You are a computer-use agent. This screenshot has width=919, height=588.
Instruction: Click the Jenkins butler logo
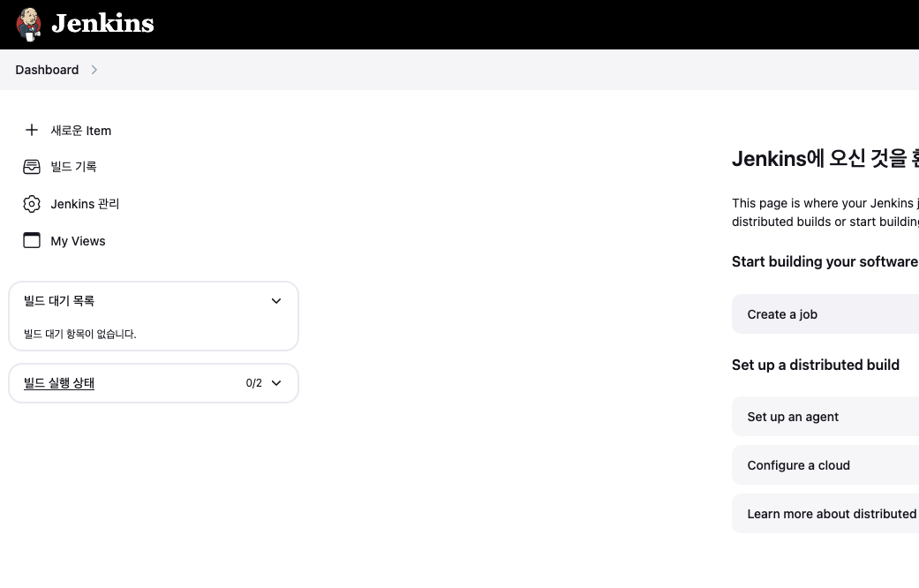coord(28,25)
